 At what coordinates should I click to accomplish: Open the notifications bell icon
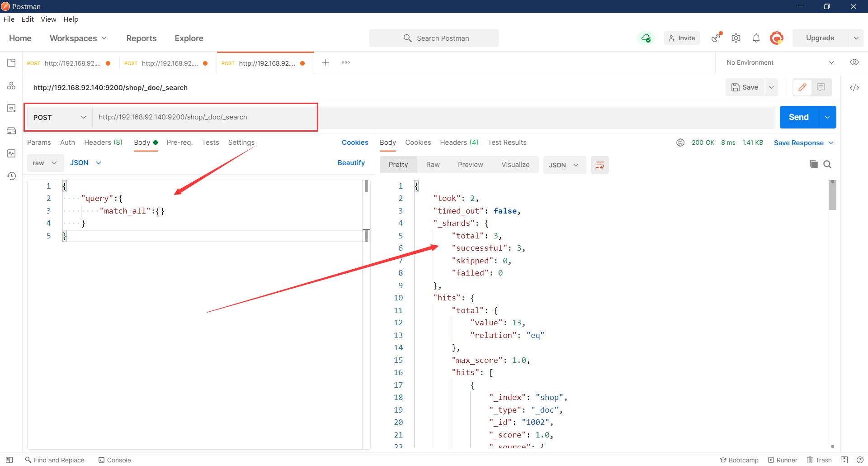pyautogui.click(x=756, y=38)
